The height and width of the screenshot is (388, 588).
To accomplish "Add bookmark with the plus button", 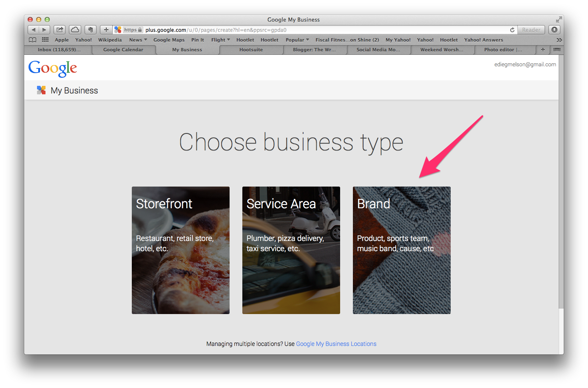I will point(106,30).
